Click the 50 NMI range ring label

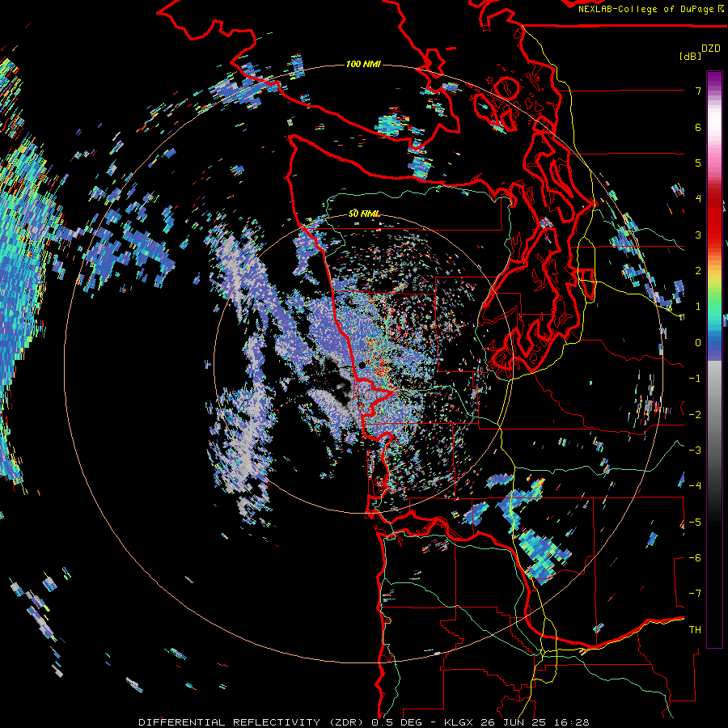363,214
